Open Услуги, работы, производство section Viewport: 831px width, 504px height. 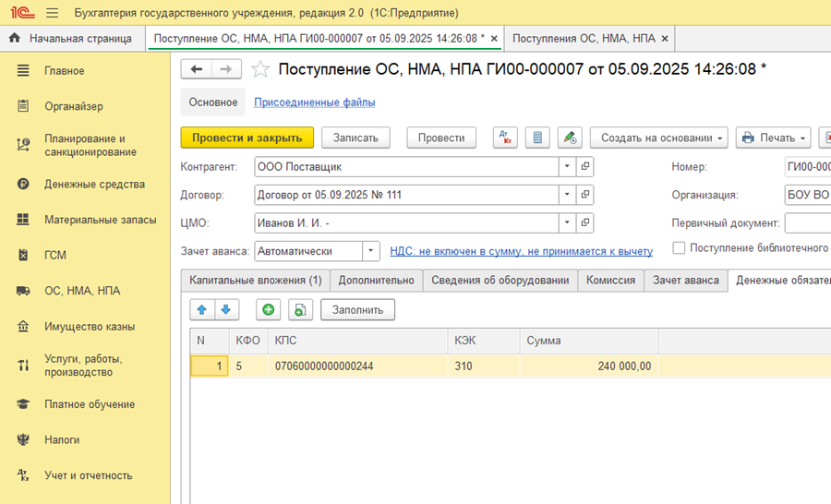pos(85,366)
